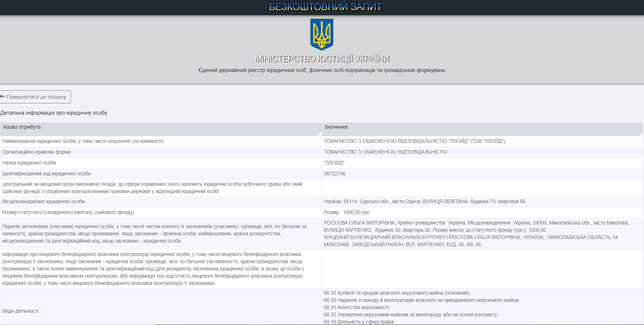Click the 'Розмір : 1000,00 грн.' capital value
Viewport: 644px width, 325px height.
click(347, 213)
